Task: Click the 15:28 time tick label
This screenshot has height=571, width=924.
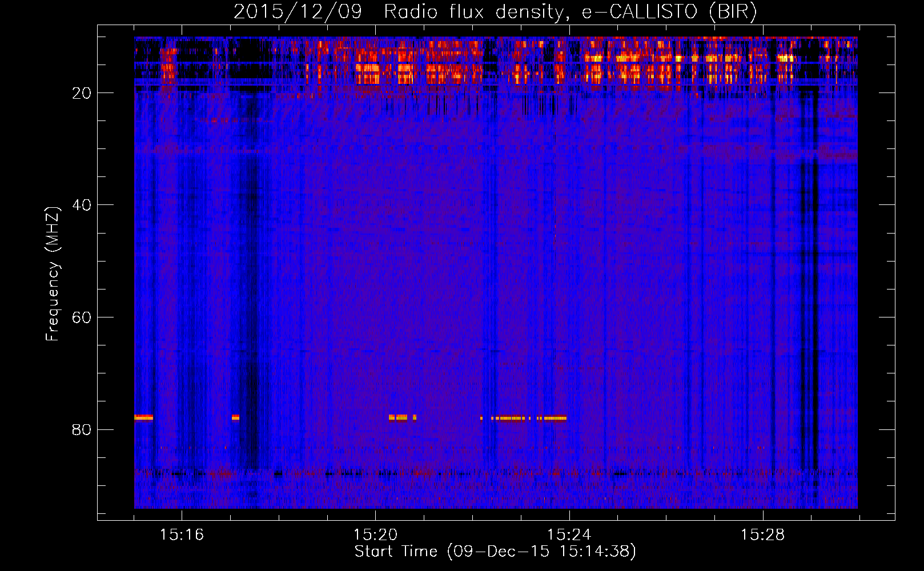Action: (x=762, y=535)
